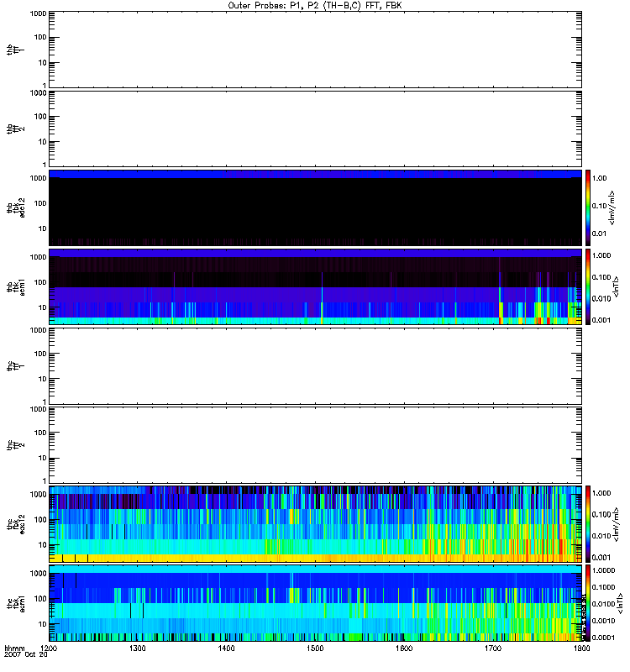Select the thb fbk scm1 color bar
Viewport: 630px width, 672px height.
pyautogui.click(x=589, y=286)
